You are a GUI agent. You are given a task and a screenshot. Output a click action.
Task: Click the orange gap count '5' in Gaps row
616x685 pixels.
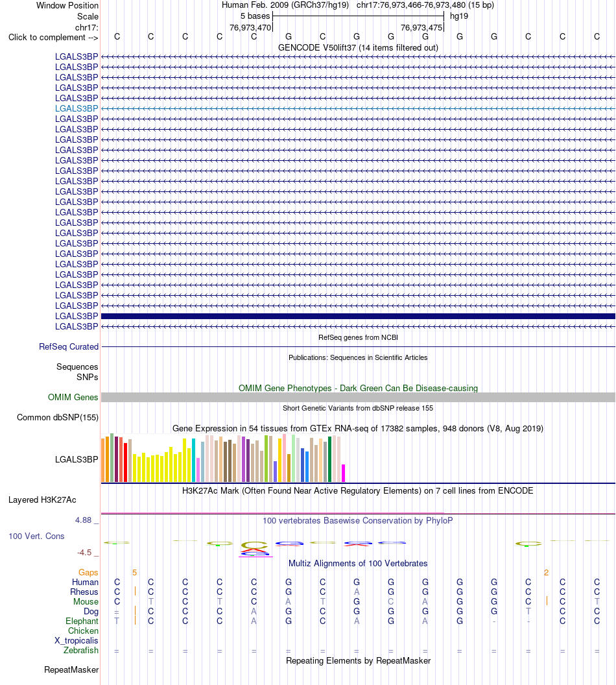click(134, 572)
